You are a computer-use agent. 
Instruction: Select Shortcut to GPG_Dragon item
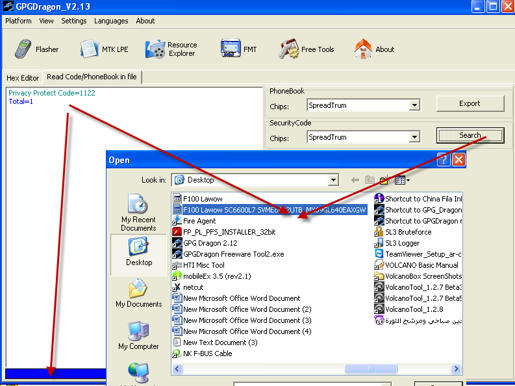tap(418, 210)
